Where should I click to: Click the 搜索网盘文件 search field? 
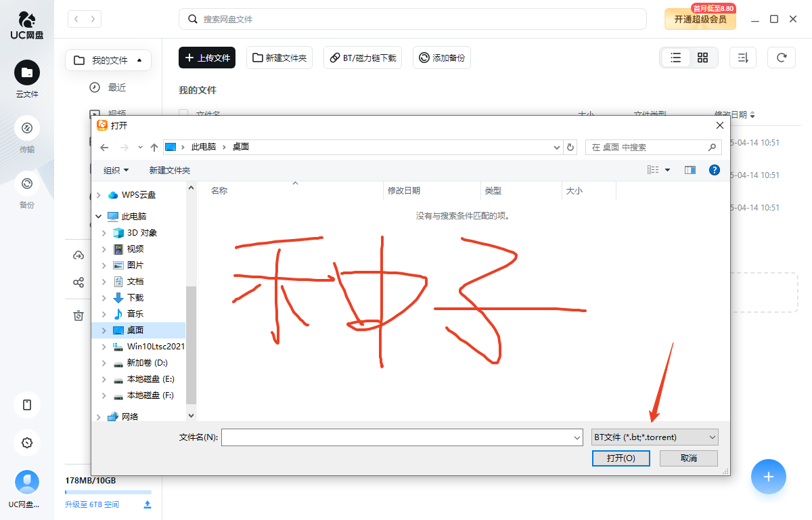412,19
